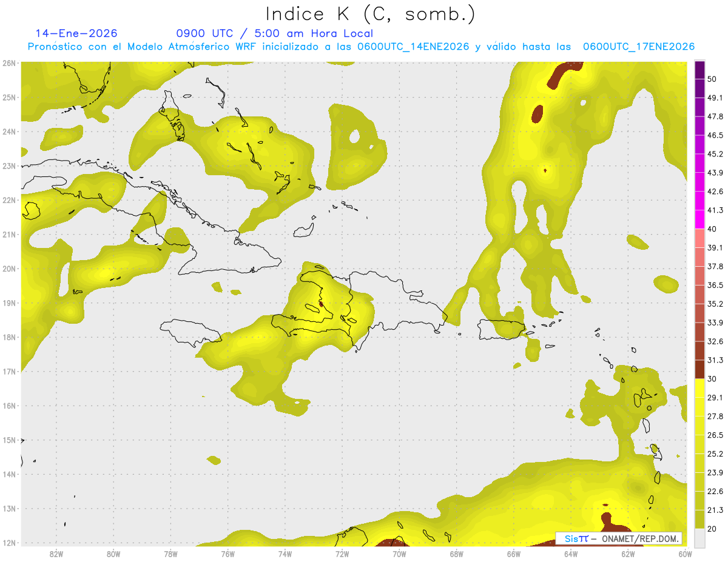
Task: Click the latitude label "14N"
Action: tap(9, 474)
